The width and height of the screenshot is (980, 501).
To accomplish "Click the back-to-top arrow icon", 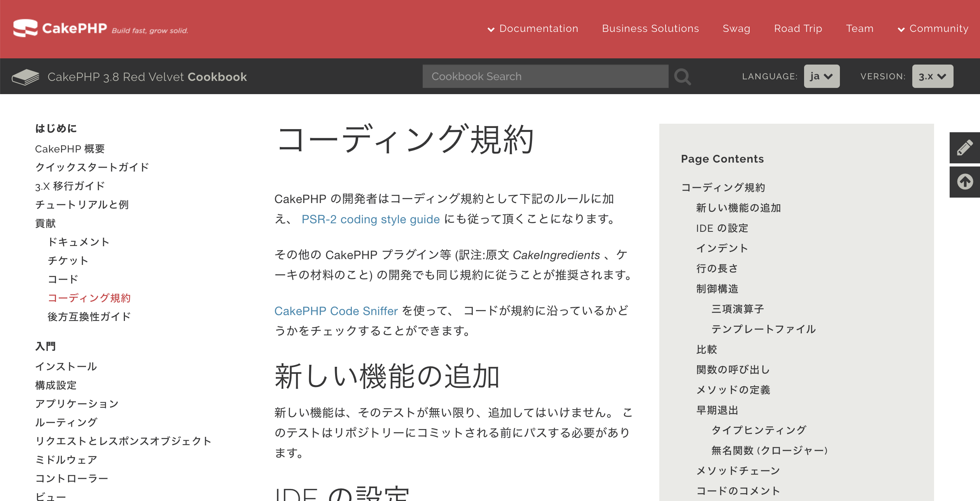I will (965, 182).
